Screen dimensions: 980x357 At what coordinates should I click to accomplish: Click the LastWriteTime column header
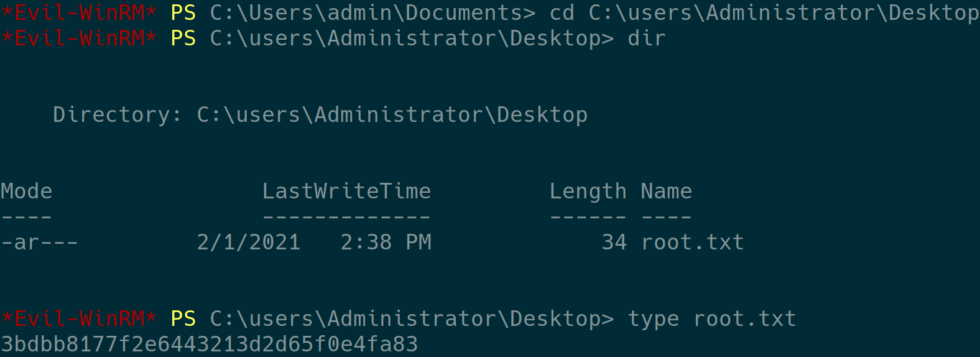pyautogui.click(x=346, y=191)
